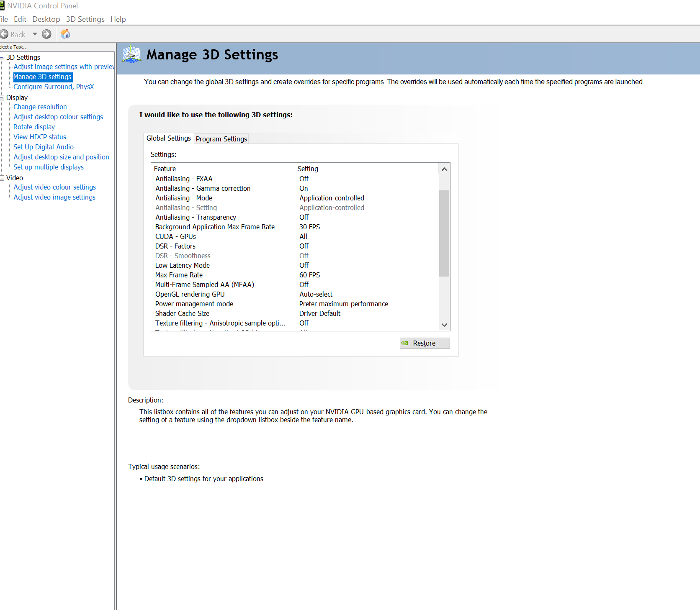This screenshot has height=610, width=700.
Task: Click the 60 FPS setting value
Action: [x=309, y=275]
